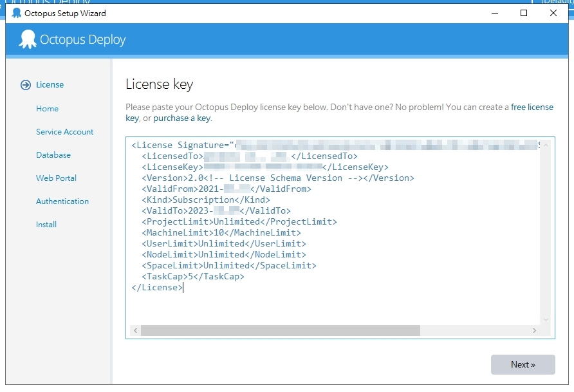Select the Authentication step
The height and width of the screenshot is (392, 574).
click(62, 201)
